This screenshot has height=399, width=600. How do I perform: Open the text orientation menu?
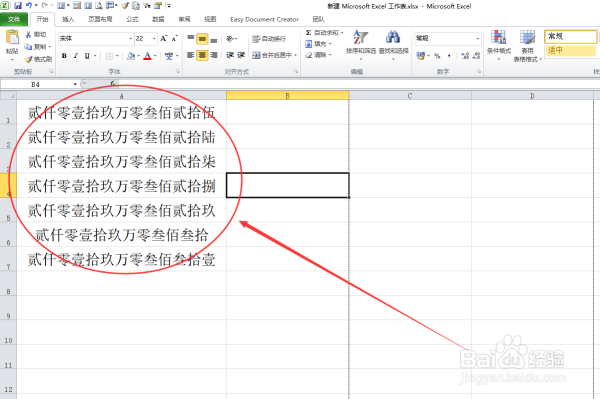(x=232, y=39)
